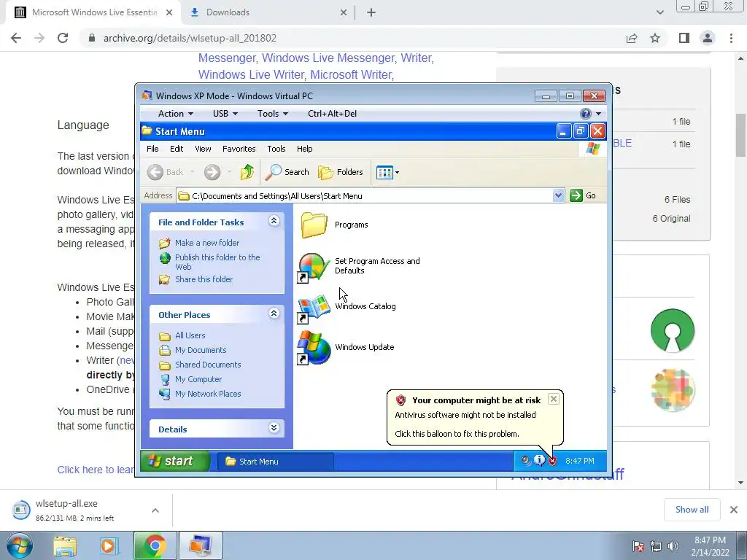Open the View menu in Explorer

(x=203, y=149)
